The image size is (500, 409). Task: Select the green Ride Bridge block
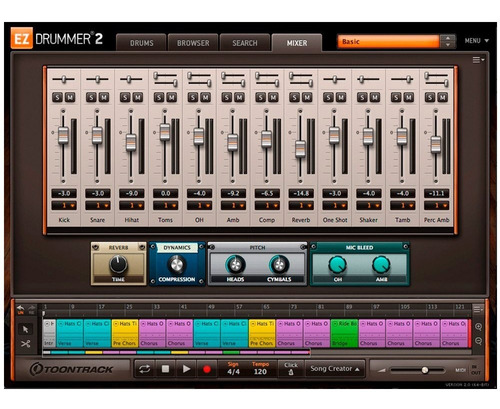pos(344,333)
